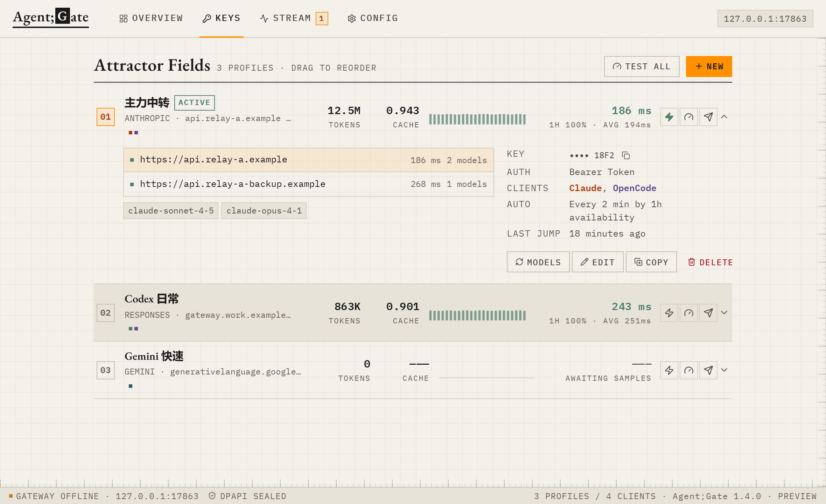
Task: Click lightning activate icon on Codex 日常
Action: [x=669, y=313]
